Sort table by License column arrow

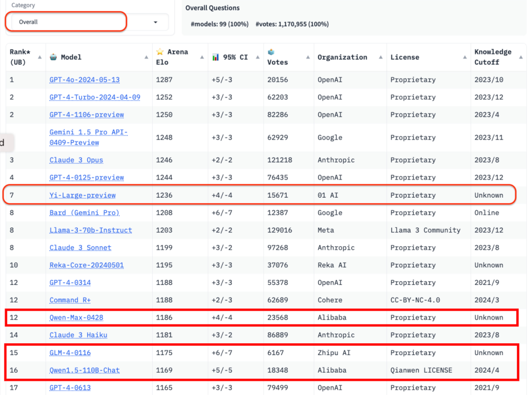coord(465,57)
